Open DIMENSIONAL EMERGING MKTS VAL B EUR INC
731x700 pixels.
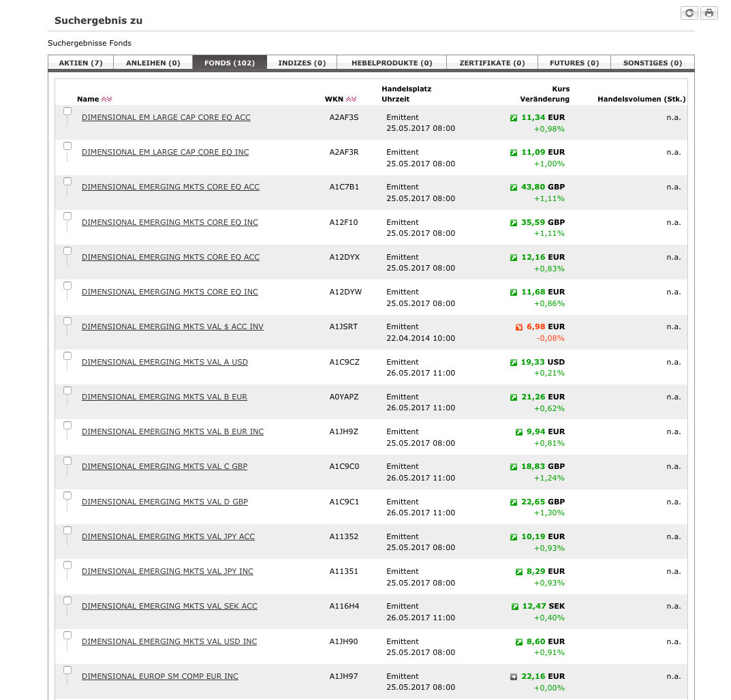[x=172, y=431]
